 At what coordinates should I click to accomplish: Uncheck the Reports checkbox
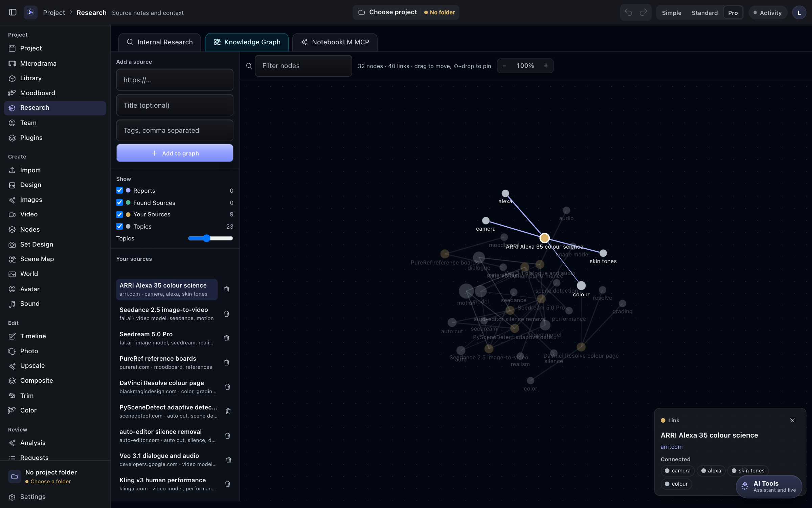pos(119,190)
